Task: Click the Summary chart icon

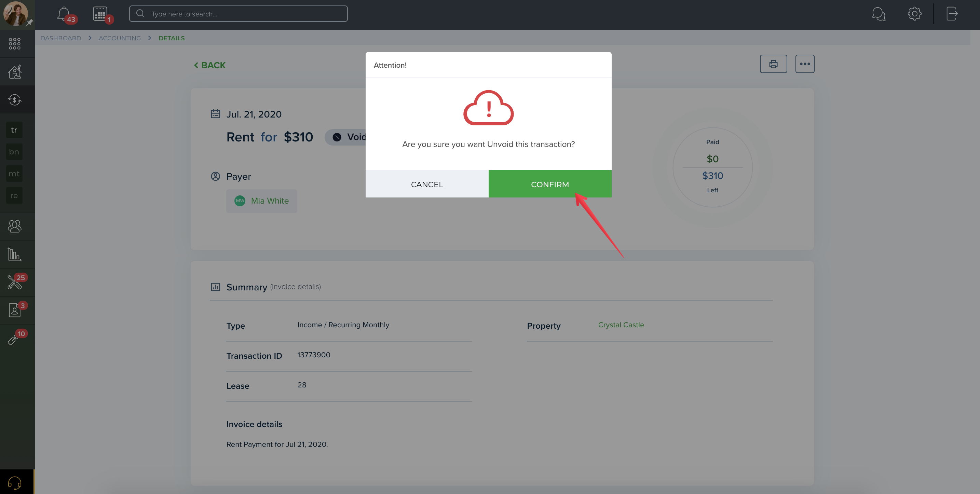Action: pyautogui.click(x=215, y=287)
